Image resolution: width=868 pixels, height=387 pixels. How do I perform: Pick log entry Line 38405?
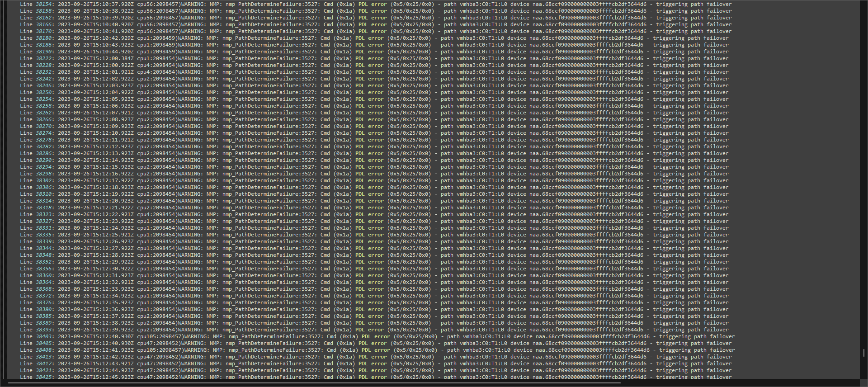pyautogui.click(x=376, y=343)
